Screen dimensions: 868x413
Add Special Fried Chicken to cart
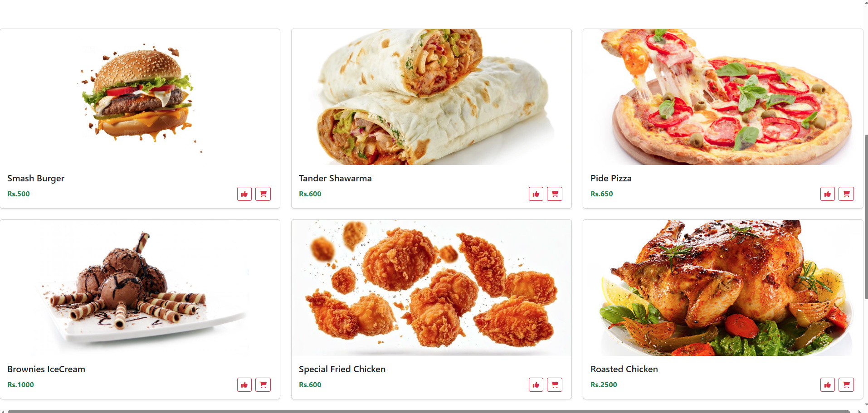pos(555,385)
